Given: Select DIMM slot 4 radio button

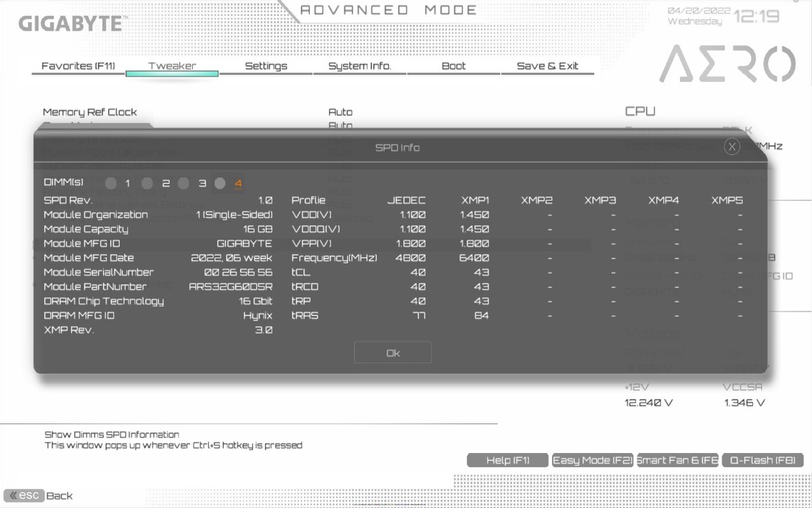Looking at the screenshot, I should pos(219,183).
